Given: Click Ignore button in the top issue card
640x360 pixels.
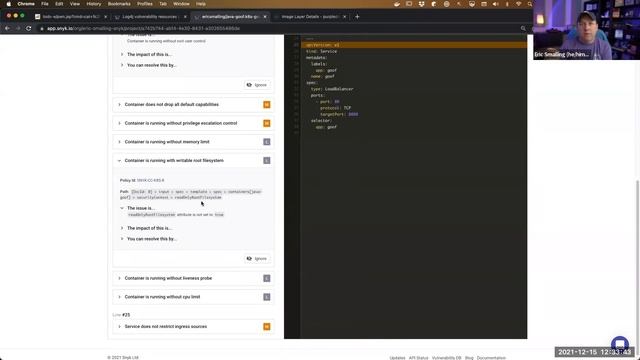Looking at the screenshot, I should pos(257,85).
